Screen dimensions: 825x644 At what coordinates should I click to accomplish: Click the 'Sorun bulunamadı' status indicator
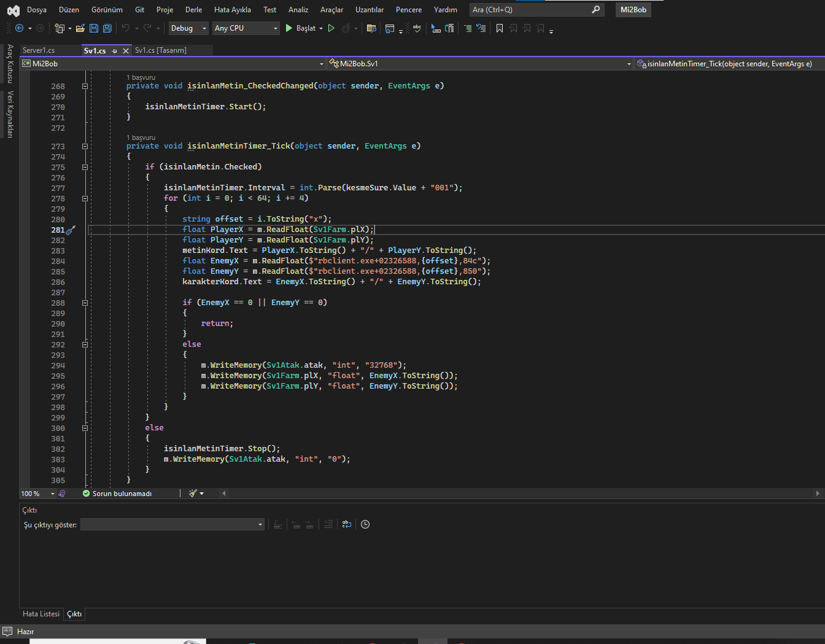(x=117, y=494)
